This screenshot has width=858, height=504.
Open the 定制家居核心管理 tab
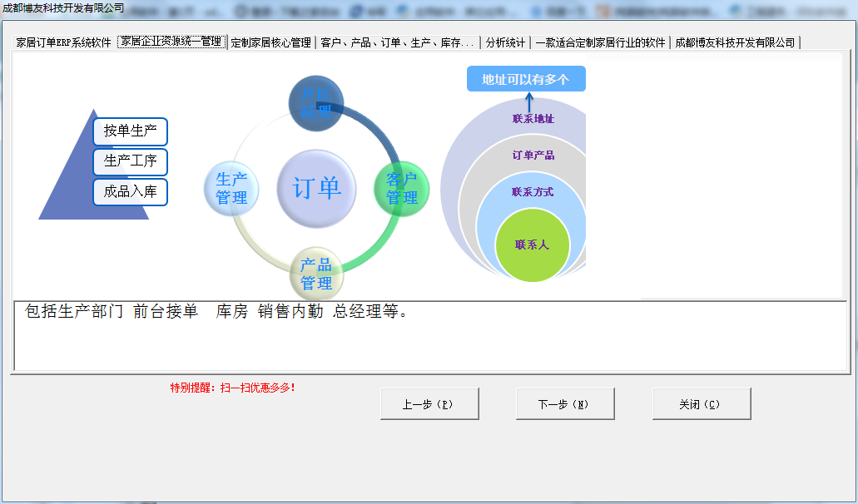click(270, 40)
